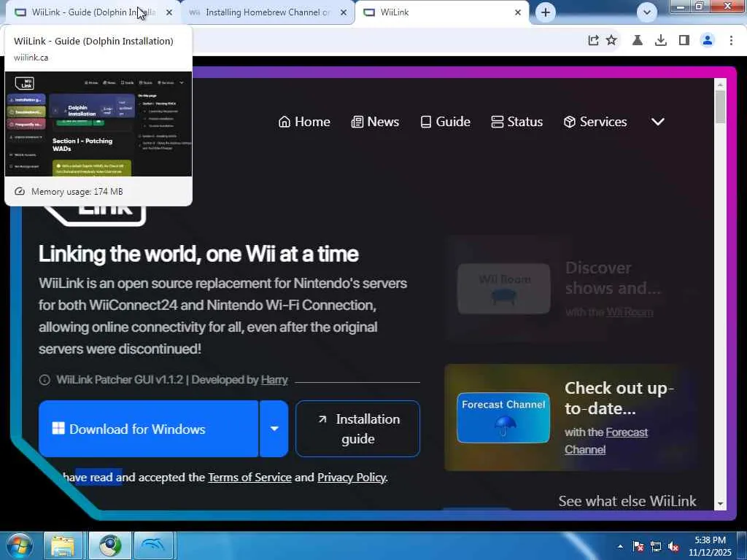Open the Privacy Policy link
Viewport: 747px width, 560px height.
(x=352, y=477)
